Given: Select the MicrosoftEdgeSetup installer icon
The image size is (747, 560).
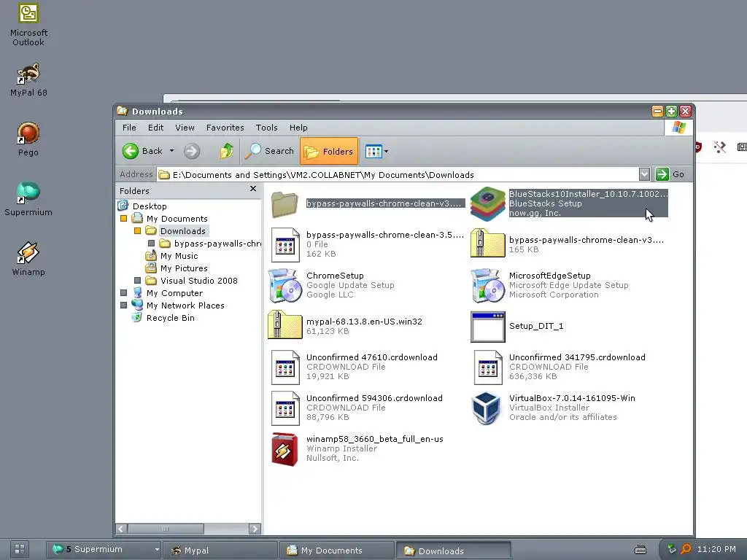Looking at the screenshot, I should 487,286.
